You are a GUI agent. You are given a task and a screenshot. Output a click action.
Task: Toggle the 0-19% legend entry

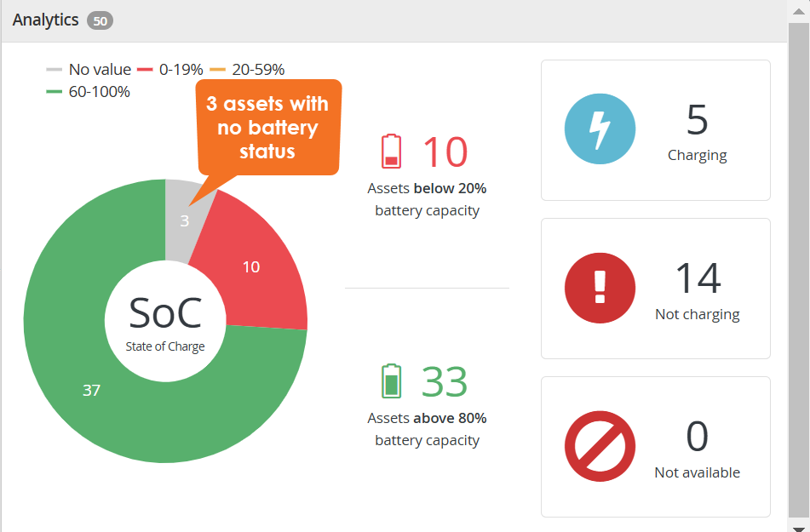(x=170, y=69)
